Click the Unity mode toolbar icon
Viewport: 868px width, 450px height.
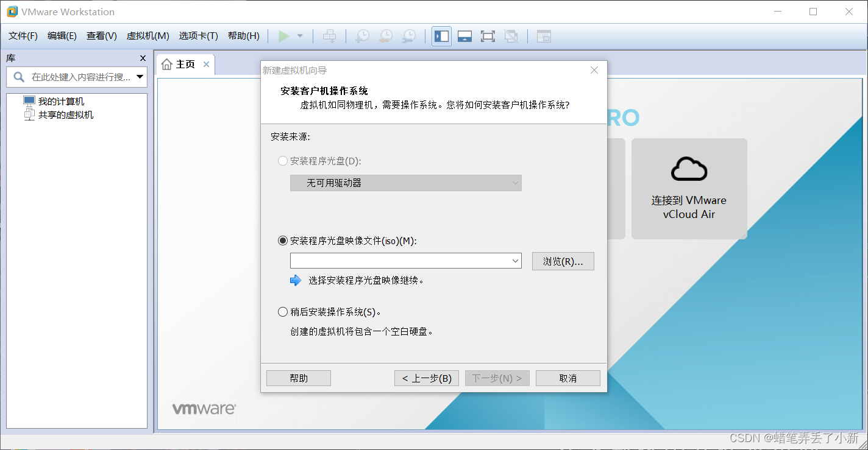[x=511, y=36]
